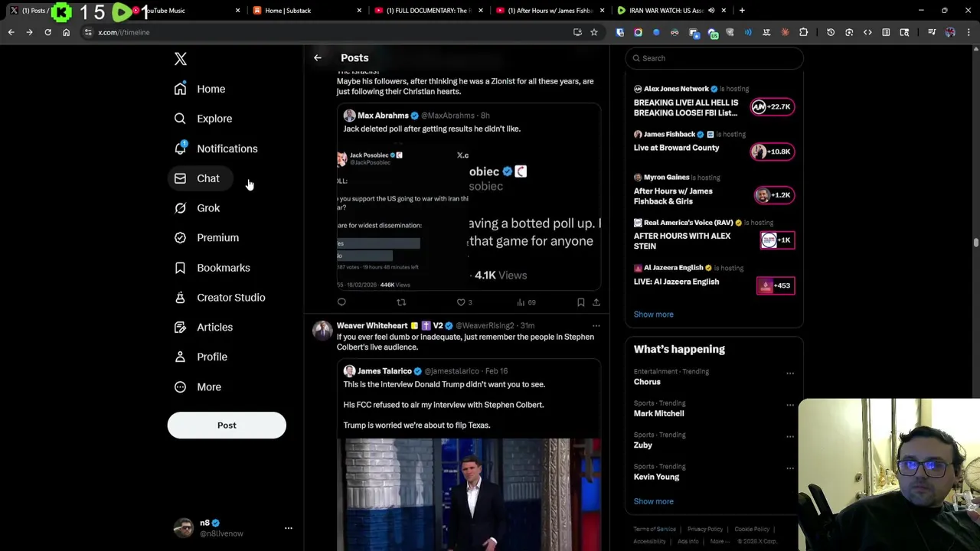This screenshot has height=551, width=980.
Task: Reply to the Max Abrams quote post
Action: pos(341,302)
